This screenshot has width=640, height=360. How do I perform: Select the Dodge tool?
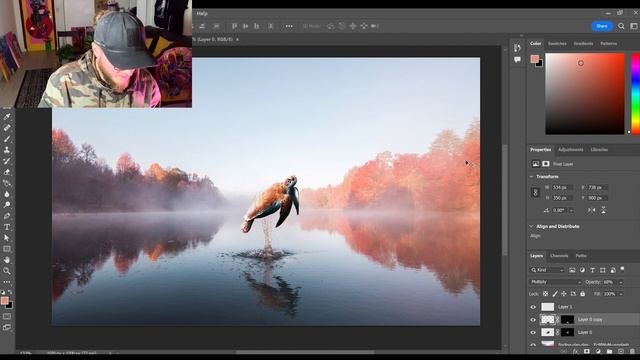click(7, 205)
